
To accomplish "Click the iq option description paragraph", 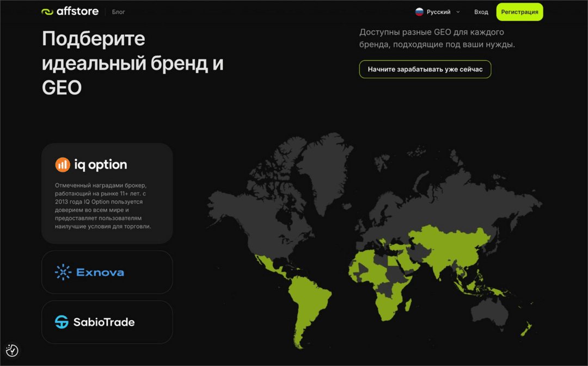I will point(103,206).
